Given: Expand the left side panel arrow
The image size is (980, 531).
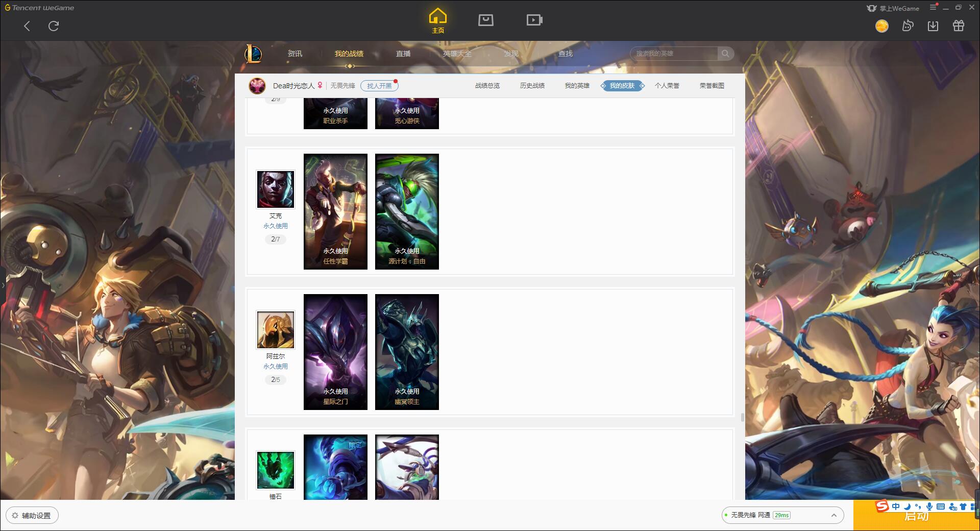Looking at the screenshot, I should click(x=3, y=285).
